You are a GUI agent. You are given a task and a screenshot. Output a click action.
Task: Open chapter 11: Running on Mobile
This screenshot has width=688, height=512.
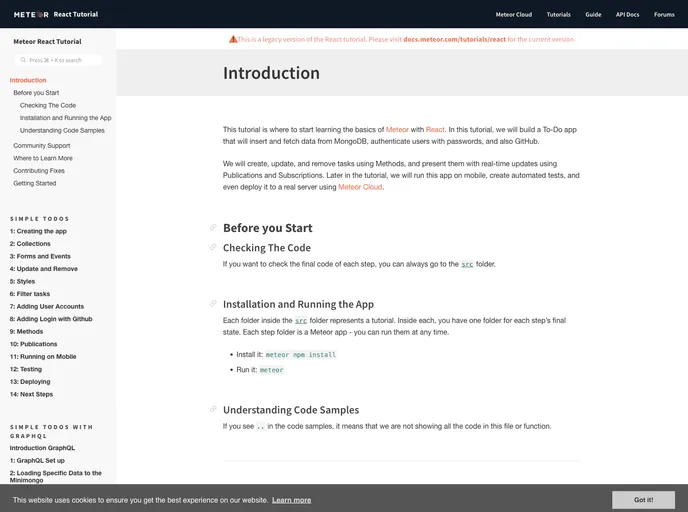43,357
